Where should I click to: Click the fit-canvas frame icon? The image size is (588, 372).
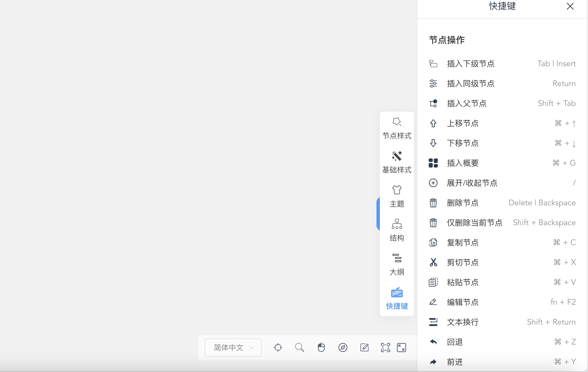point(386,347)
